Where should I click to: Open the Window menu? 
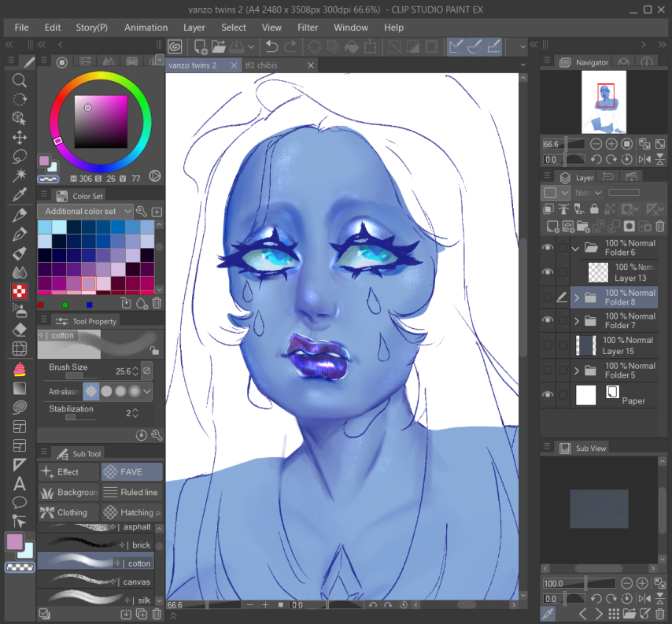pyautogui.click(x=351, y=28)
